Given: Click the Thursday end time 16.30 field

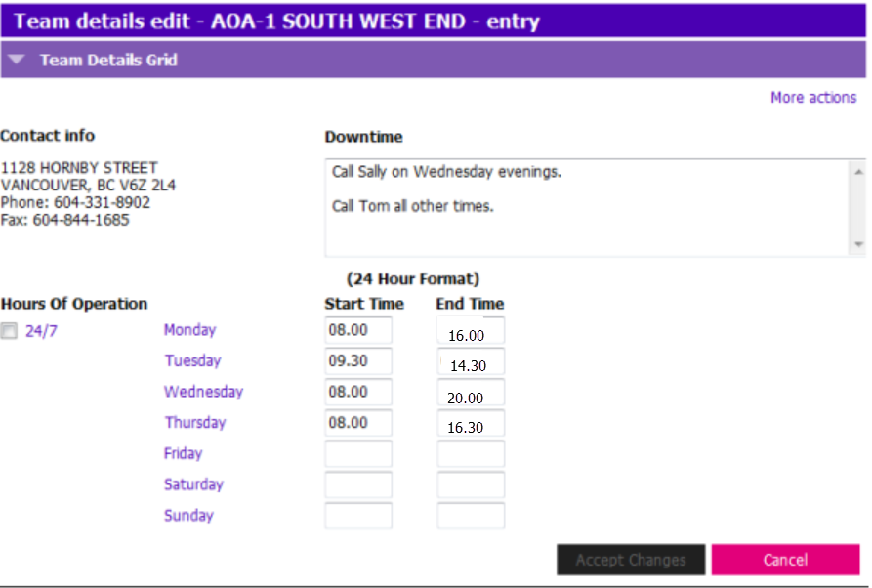Looking at the screenshot, I should [x=471, y=423].
